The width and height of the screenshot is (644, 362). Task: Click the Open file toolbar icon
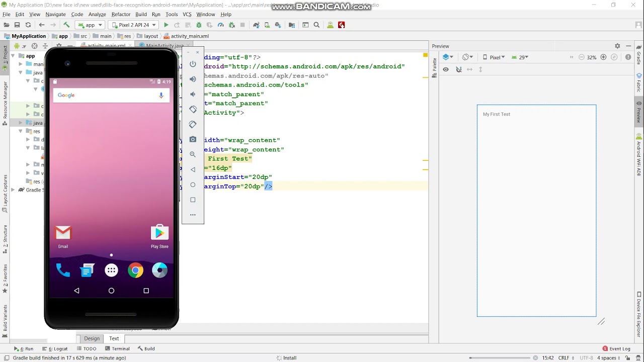6,25
